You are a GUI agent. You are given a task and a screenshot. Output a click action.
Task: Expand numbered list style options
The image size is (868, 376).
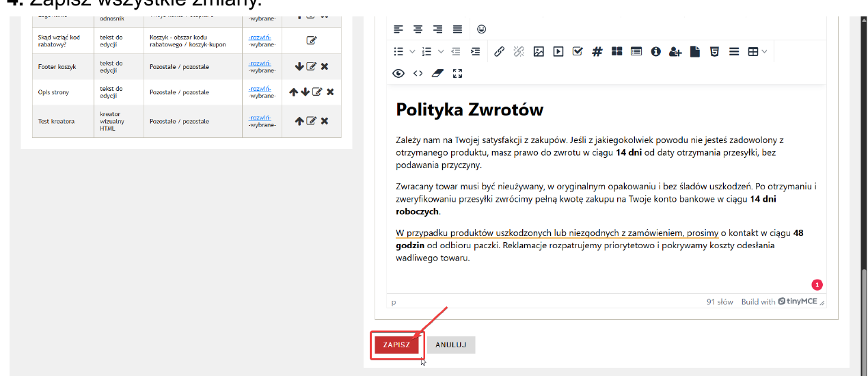441,51
